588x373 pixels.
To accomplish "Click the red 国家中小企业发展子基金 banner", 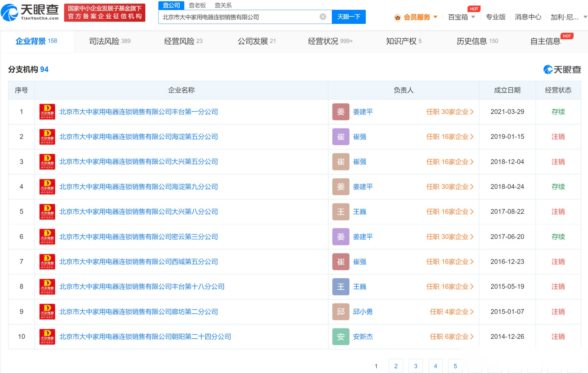I will (105, 13).
